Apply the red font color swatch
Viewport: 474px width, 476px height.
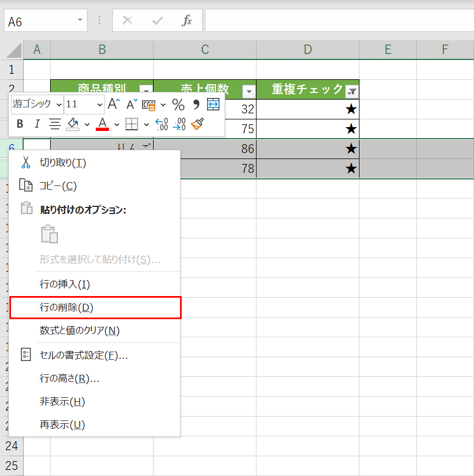pyautogui.click(x=102, y=124)
